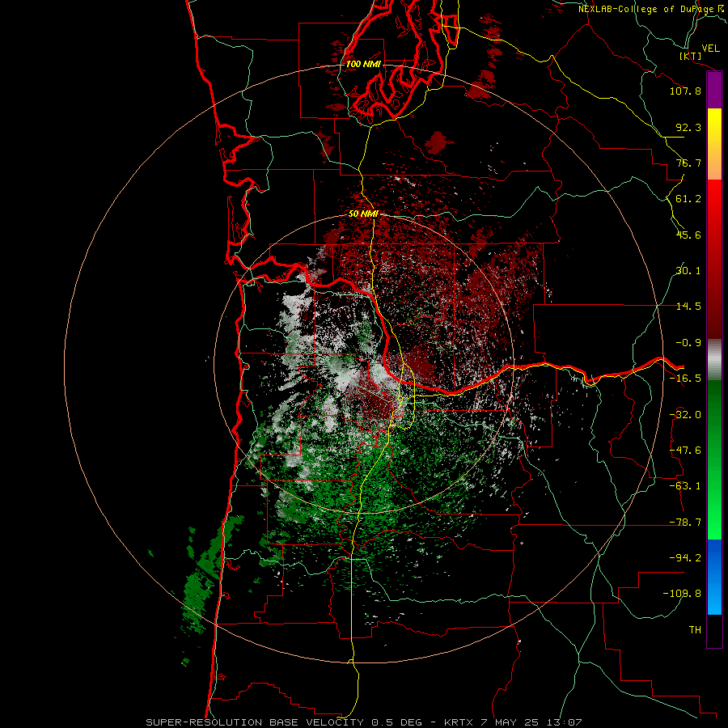The image size is (728, 728).
Task: Click the [KT] units label
Action: pos(691,56)
